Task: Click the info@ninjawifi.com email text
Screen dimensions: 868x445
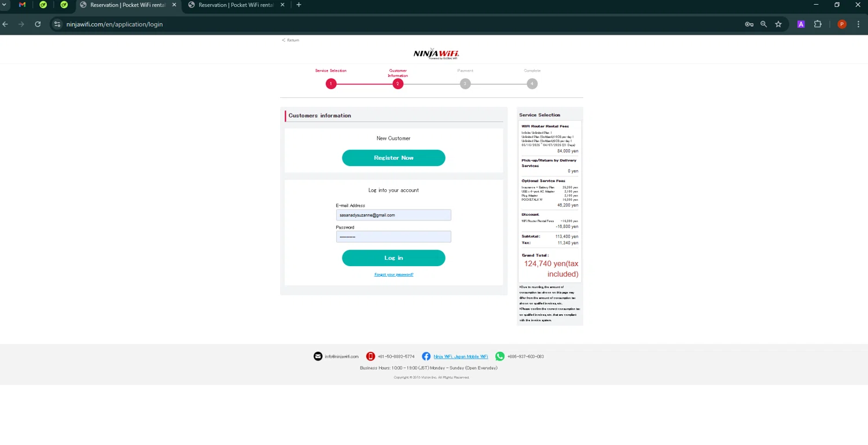Action: pyautogui.click(x=341, y=356)
